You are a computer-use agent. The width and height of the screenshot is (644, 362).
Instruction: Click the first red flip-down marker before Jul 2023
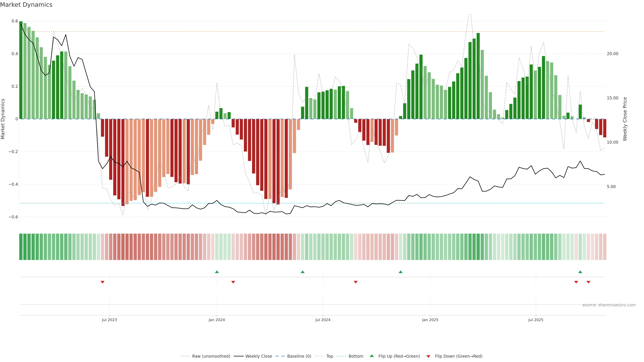(102, 282)
